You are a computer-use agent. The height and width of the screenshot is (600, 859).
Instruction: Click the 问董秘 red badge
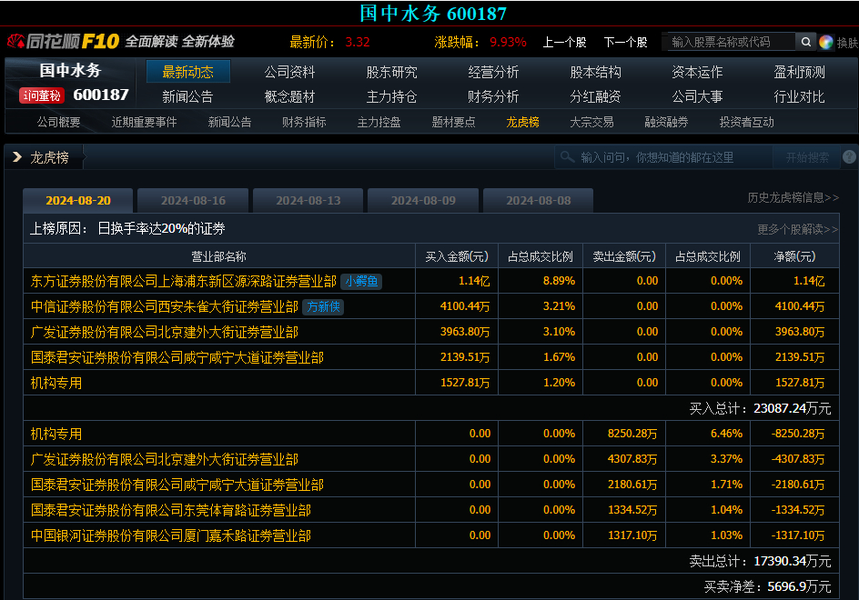click(x=42, y=95)
